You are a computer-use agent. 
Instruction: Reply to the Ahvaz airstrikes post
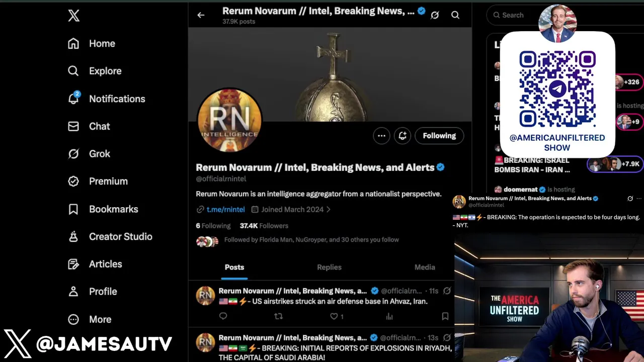[x=223, y=316]
